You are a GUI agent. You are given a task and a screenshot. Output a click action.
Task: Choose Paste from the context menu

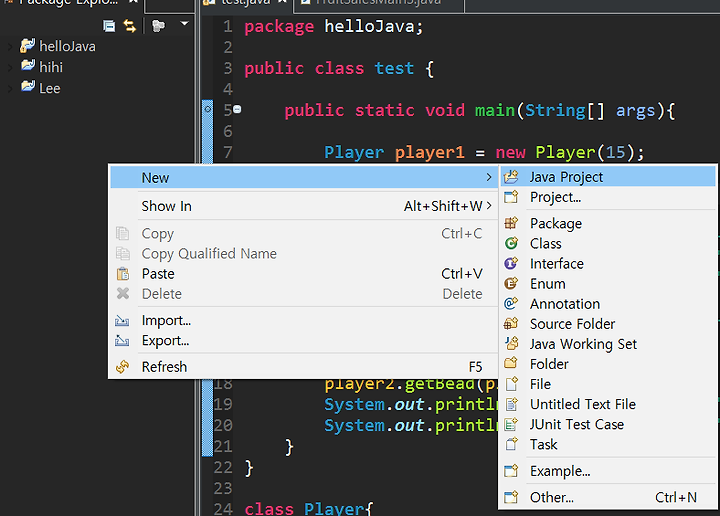tap(304, 274)
